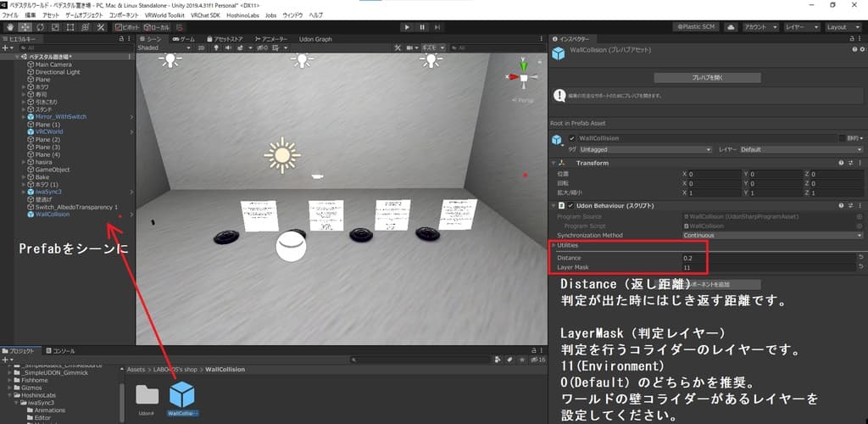Switch to the Game tab

click(x=183, y=39)
